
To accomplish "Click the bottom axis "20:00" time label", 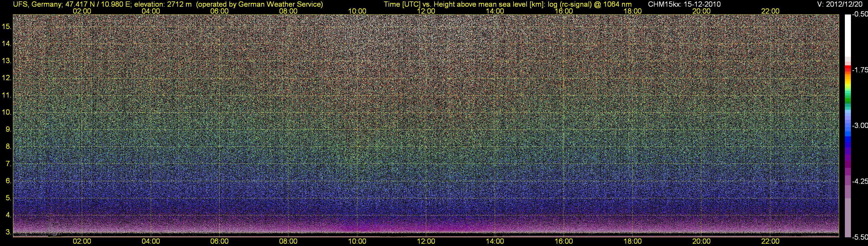I will [702, 241].
